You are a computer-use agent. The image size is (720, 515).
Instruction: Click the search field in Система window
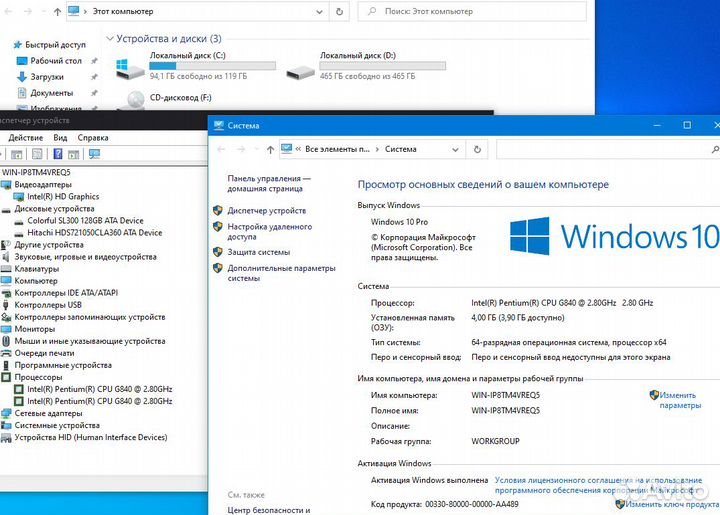coord(608,149)
